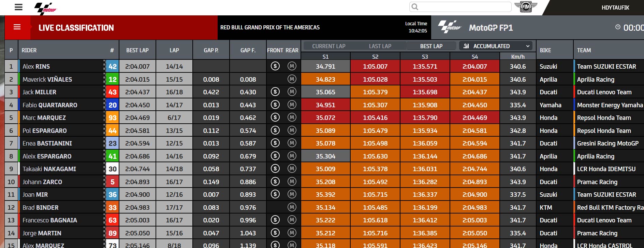Sort by the Rider column header
The width and height of the screenshot is (644, 248).
[29, 50]
